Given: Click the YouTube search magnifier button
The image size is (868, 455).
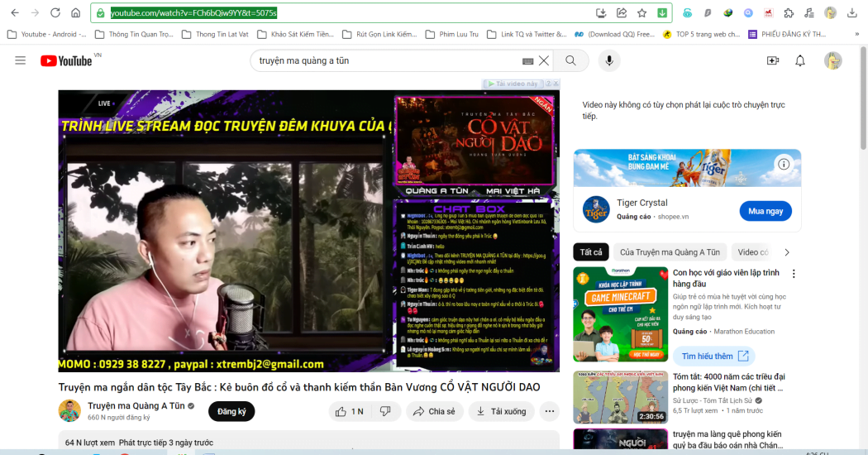Looking at the screenshot, I should point(570,61).
